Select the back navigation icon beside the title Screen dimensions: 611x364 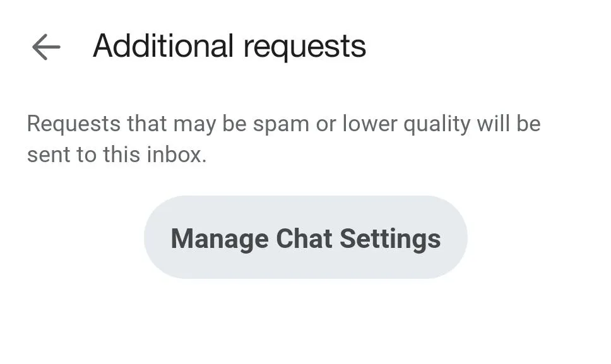pyautogui.click(x=46, y=46)
